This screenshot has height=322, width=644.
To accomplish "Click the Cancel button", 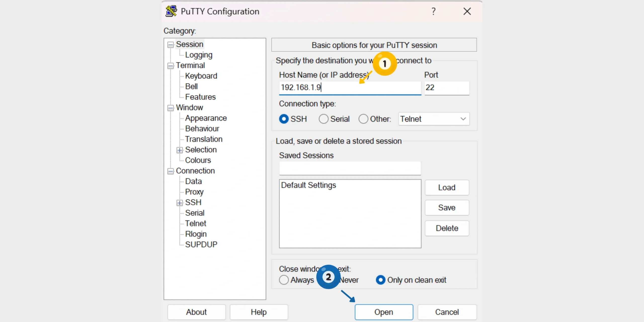I will coord(447,312).
